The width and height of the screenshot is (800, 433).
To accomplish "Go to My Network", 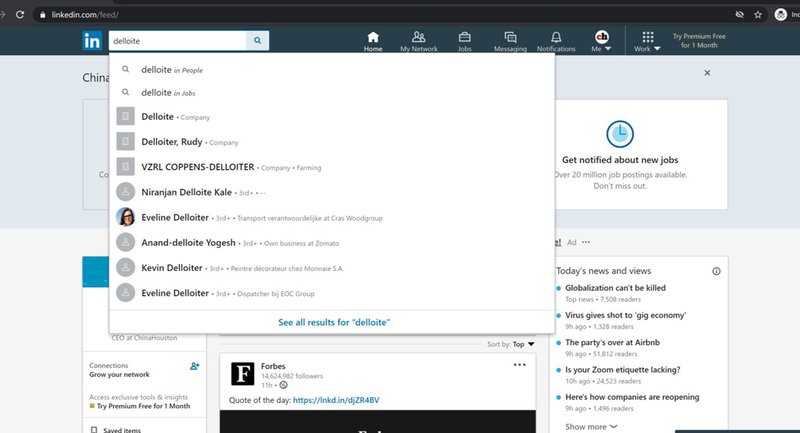I will tap(419, 41).
